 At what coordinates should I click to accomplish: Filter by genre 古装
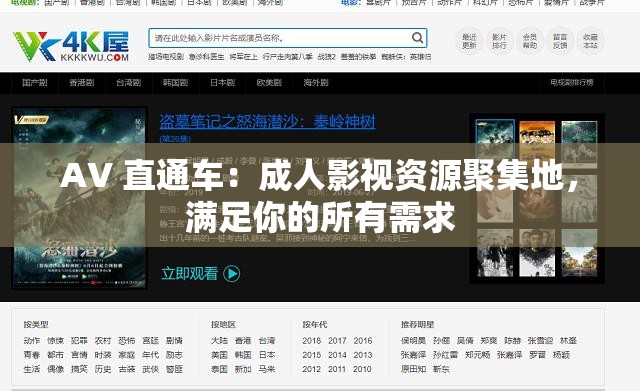tap(127, 369)
